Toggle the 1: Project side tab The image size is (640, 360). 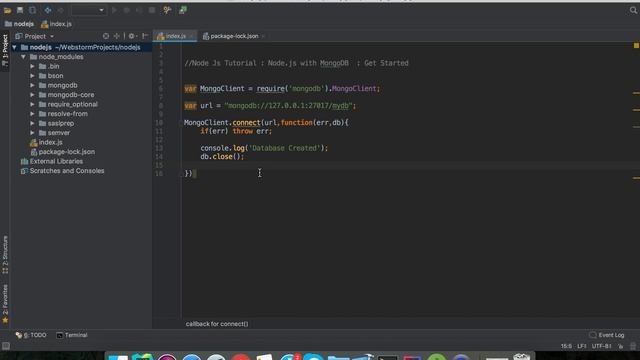[x=5, y=50]
